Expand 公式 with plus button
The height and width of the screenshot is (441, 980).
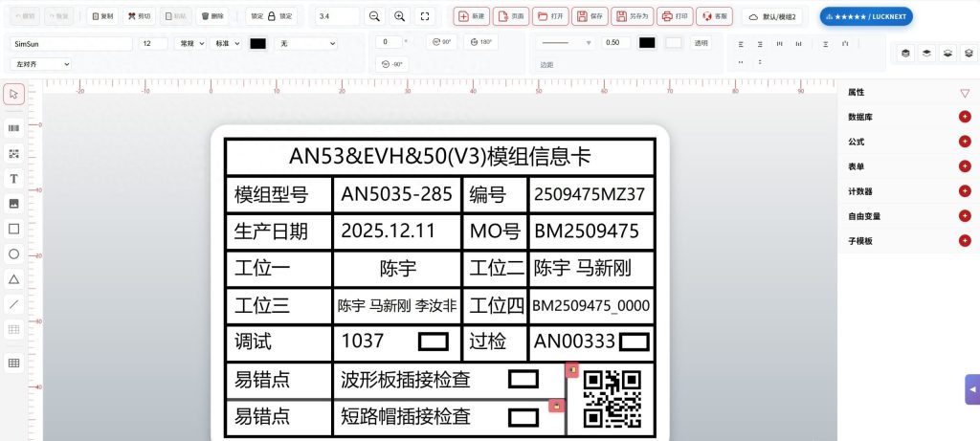click(965, 142)
